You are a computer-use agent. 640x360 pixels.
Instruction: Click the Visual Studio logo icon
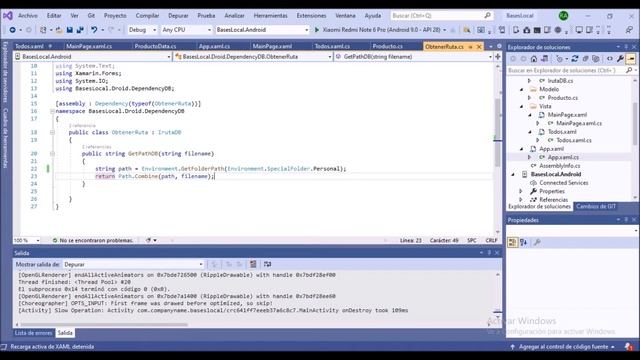coord(7,16)
